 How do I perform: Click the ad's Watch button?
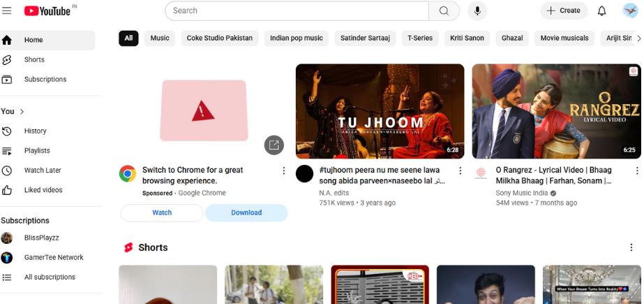162,212
